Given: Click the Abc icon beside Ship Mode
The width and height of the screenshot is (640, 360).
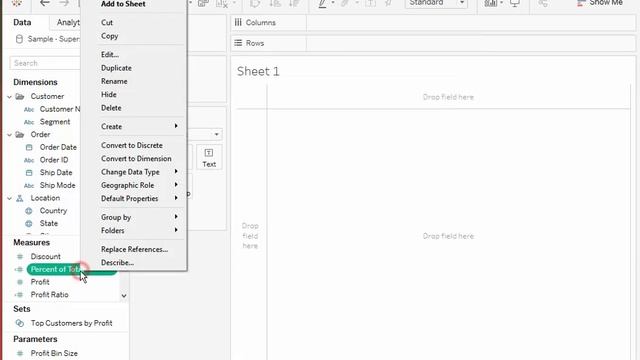Looking at the screenshot, I should (29, 185).
